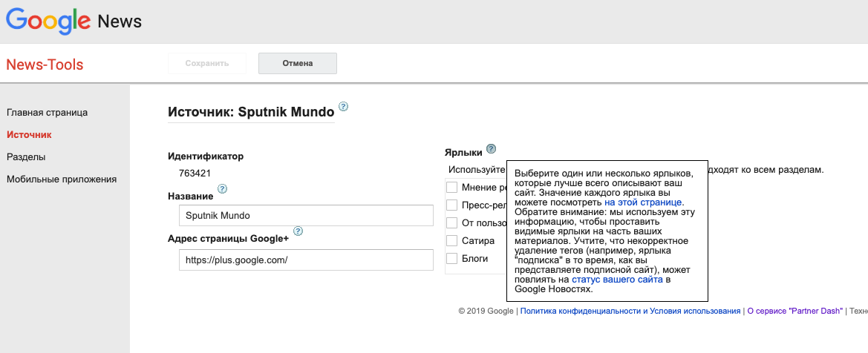Open the Разделы sidebar item
Viewport: 868px width, 353px height.
(26, 156)
